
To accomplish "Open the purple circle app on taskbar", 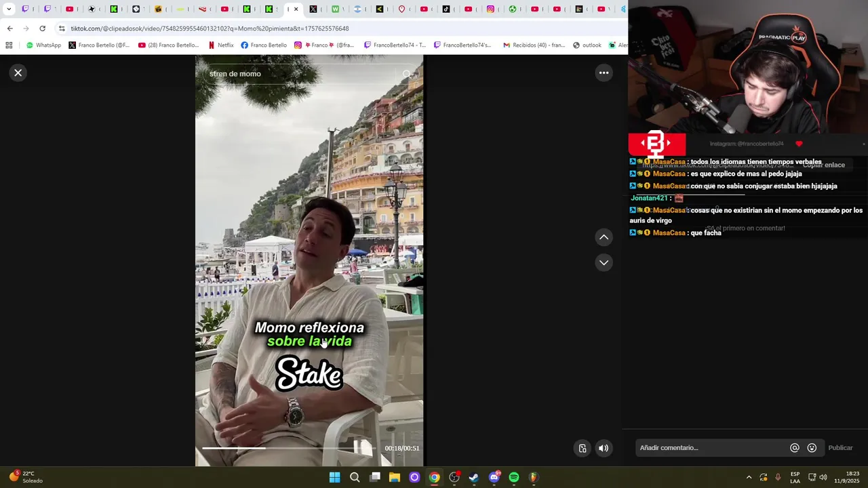I will 414,477.
